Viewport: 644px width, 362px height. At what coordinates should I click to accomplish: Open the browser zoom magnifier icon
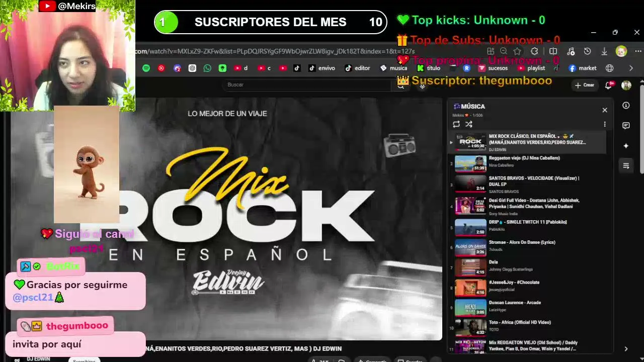[x=504, y=51]
